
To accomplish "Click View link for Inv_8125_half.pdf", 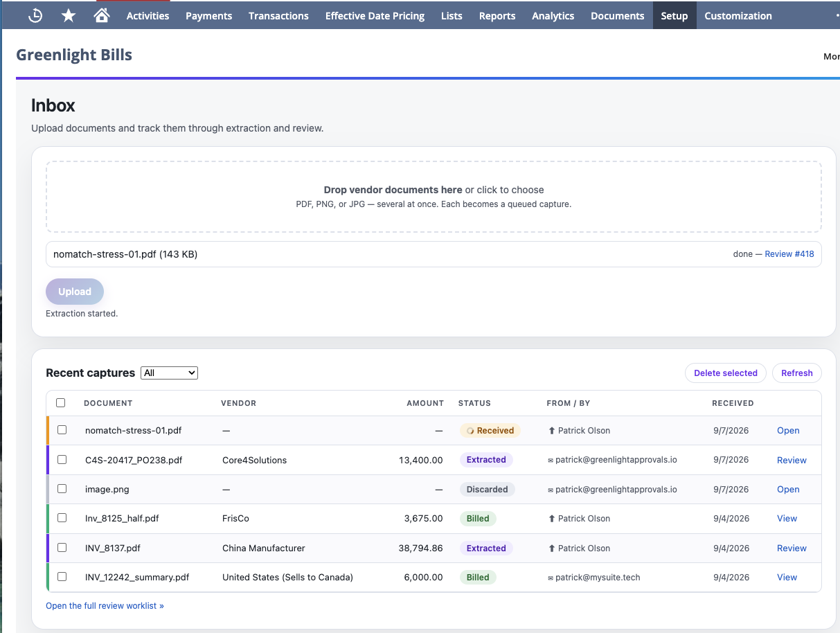I will (787, 518).
